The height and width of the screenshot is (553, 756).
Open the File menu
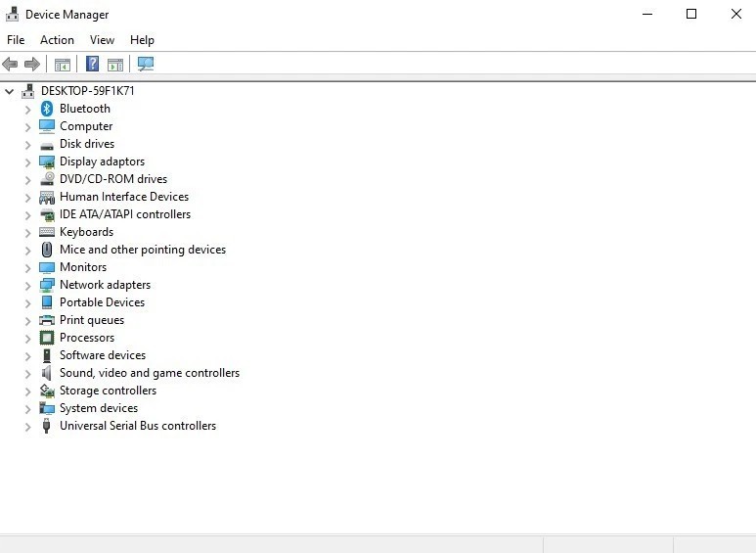click(x=16, y=39)
